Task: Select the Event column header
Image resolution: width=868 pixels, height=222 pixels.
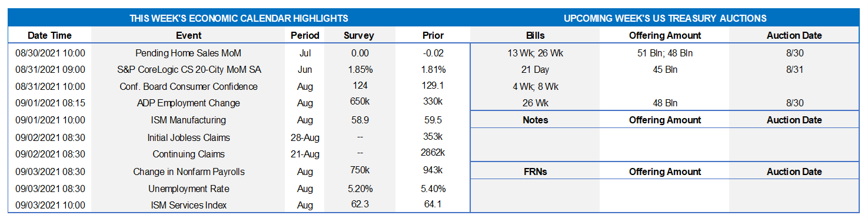Action: pos(188,35)
